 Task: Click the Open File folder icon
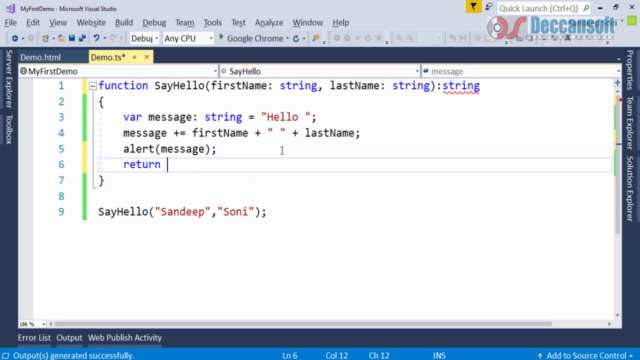click(x=61, y=38)
